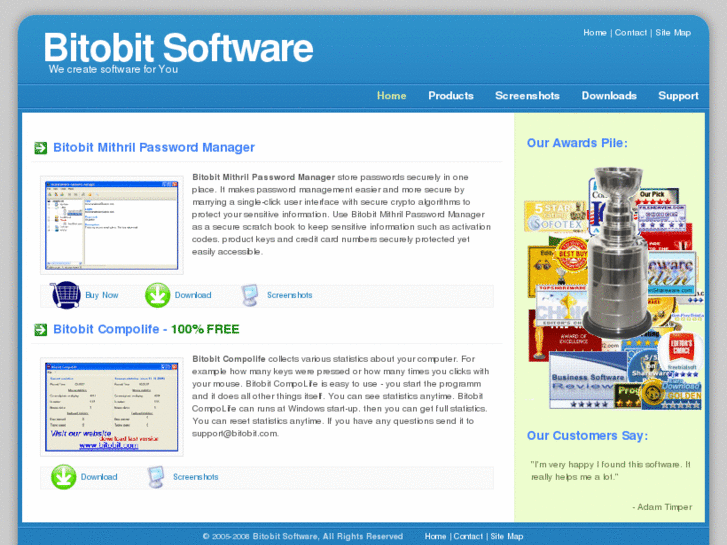727x545 pixels.
Task: Click the Bitobit Software logo title
Action: click(178, 47)
